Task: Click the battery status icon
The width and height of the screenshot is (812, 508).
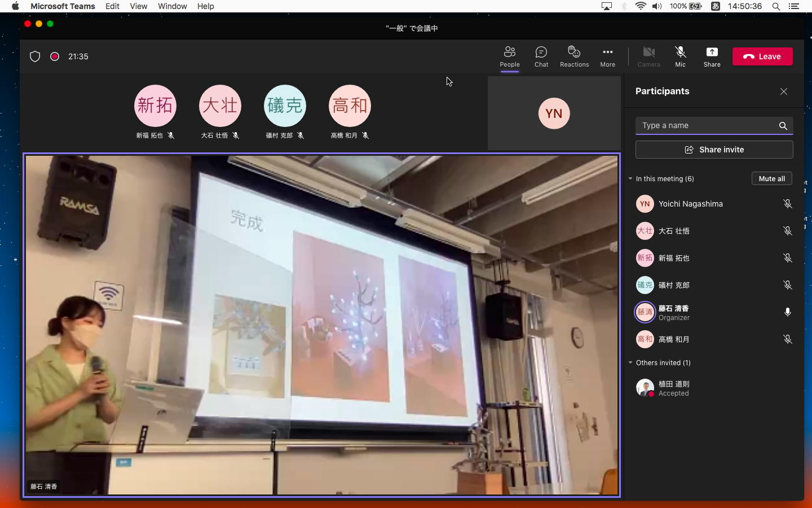Action: pos(695,6)
